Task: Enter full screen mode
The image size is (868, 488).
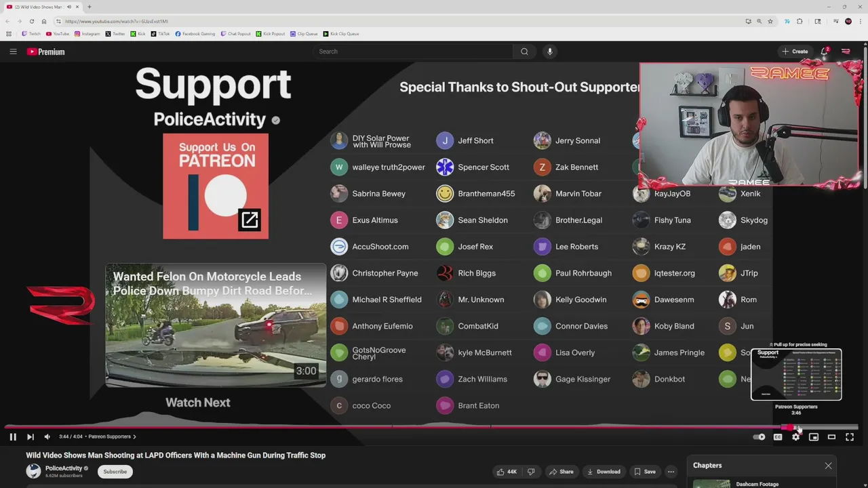Action: pos(850,437)
